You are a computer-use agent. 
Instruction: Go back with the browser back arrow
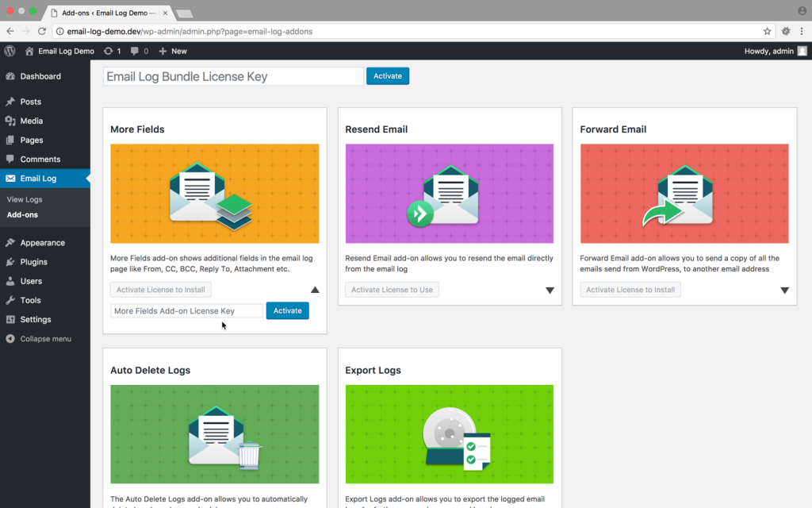pos(10,31)
